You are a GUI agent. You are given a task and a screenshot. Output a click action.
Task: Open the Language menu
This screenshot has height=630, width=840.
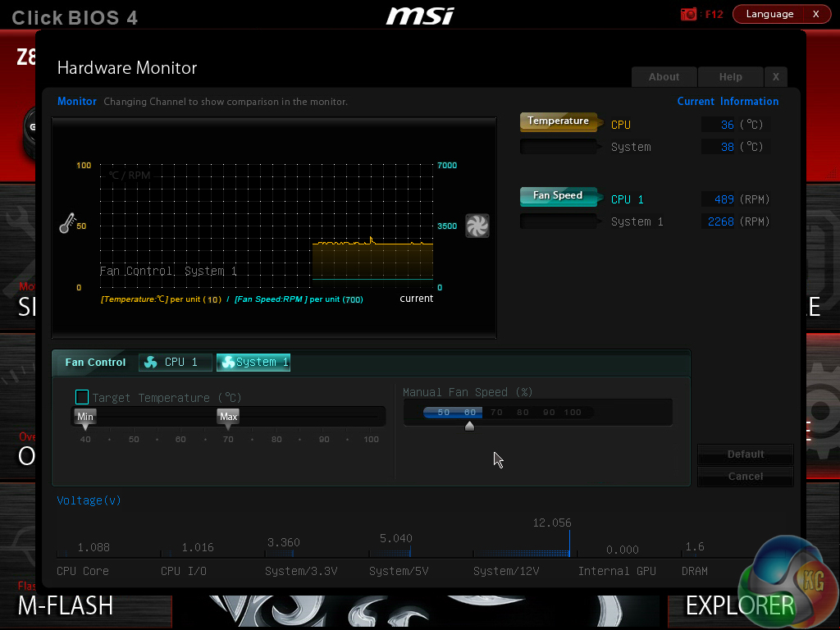click(769, 14)
